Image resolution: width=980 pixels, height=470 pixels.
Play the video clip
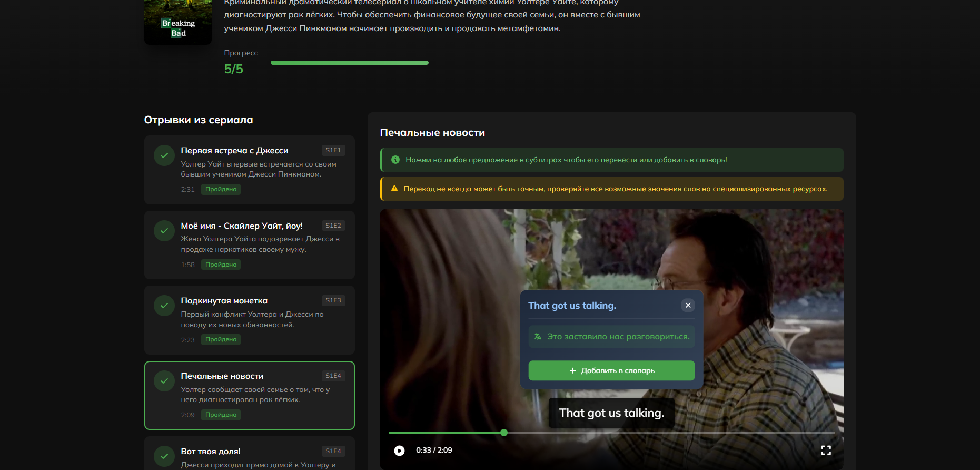point(399,451)
